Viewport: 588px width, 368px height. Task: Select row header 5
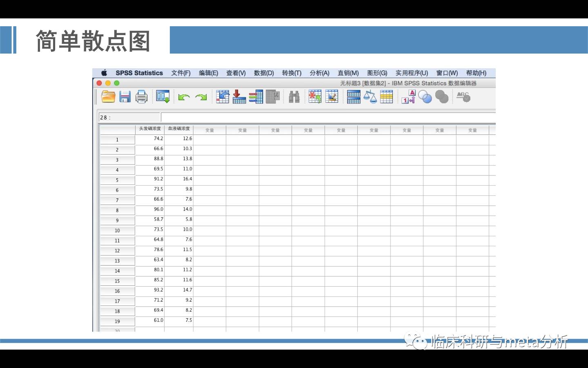(117, 180)
